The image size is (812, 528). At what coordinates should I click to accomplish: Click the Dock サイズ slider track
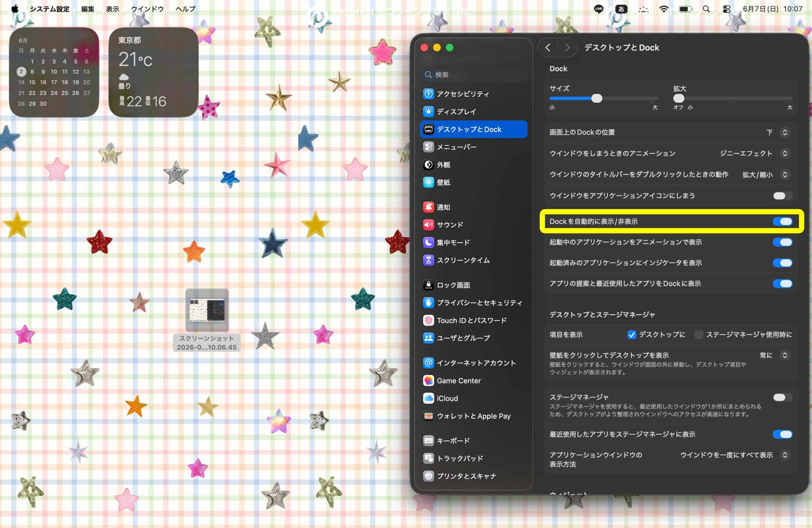603,99
